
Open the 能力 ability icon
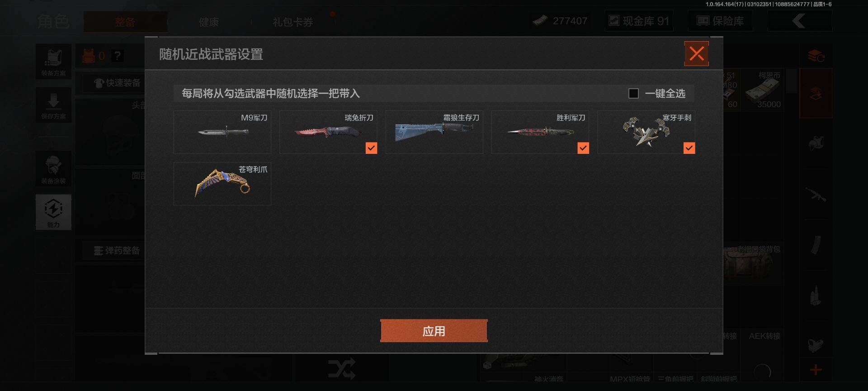[x=53, y=212]
